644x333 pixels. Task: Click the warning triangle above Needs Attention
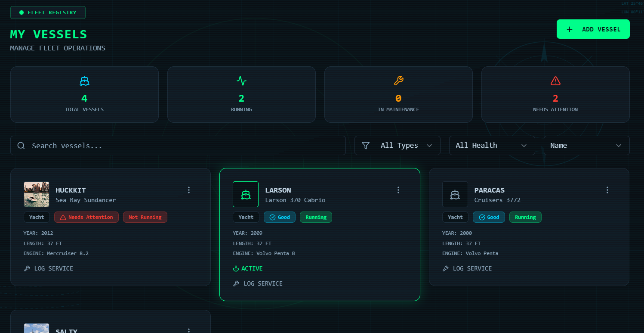pyautogui.click(x=555, y=81)
